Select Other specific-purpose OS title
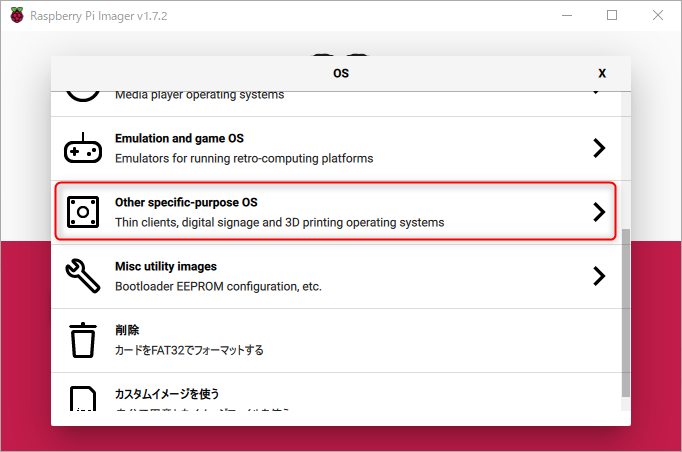This screenshot has height=452, width=682. [x=186, y=202]
